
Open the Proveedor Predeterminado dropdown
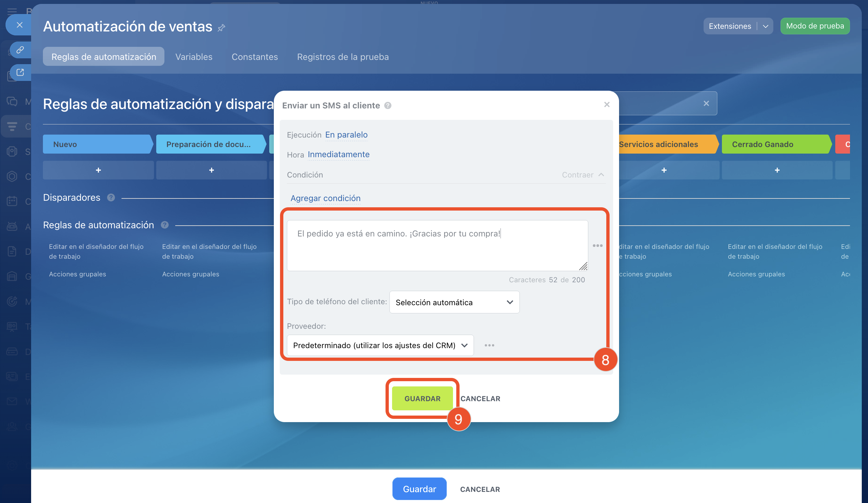380,345
